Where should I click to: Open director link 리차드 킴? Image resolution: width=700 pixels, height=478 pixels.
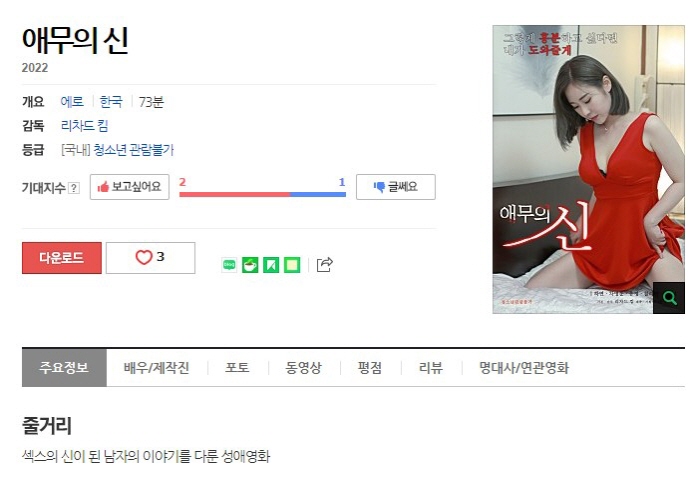[84, 126]
